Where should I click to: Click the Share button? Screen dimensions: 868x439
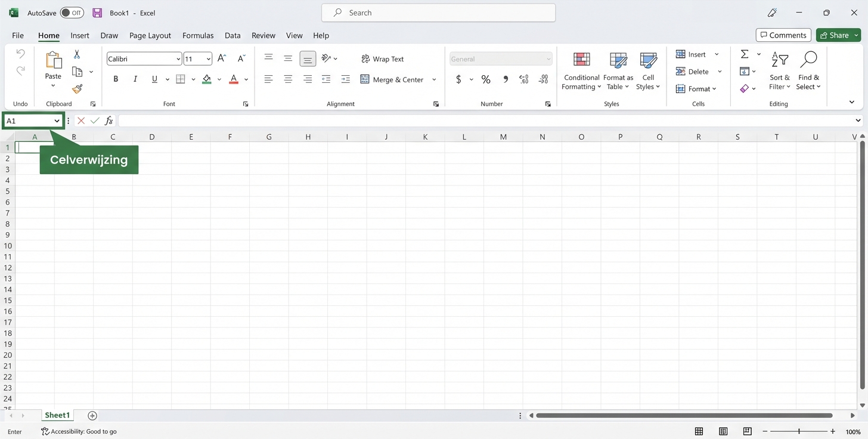click(x=837, y=35)
